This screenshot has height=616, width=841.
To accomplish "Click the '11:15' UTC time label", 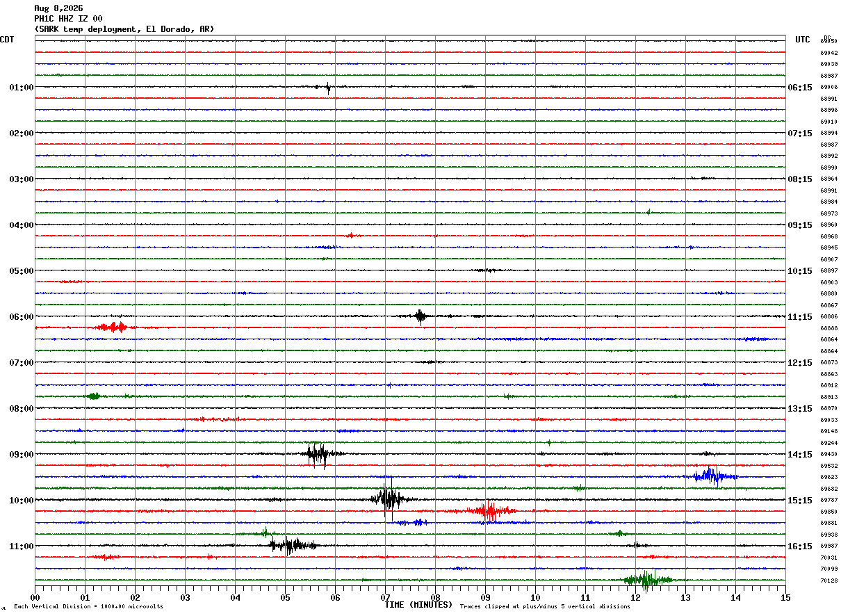I will click(800, 317).
